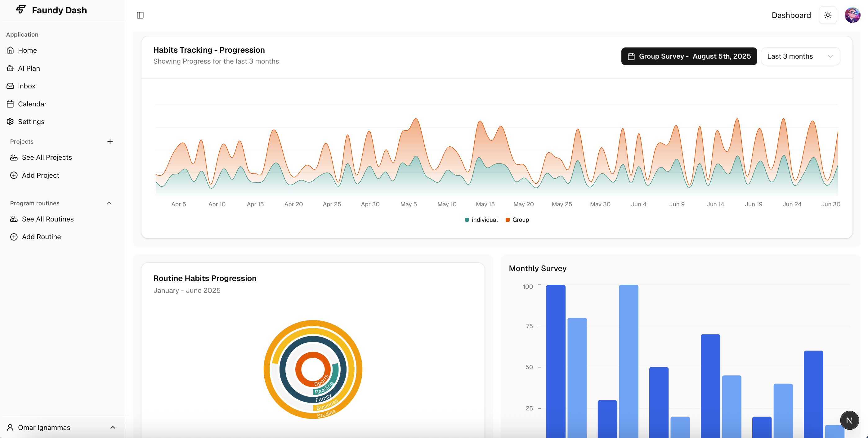Click the Monthly Survey heading
Image resolution: width=868 pixels, height=438 pixels.
point(537,269)
